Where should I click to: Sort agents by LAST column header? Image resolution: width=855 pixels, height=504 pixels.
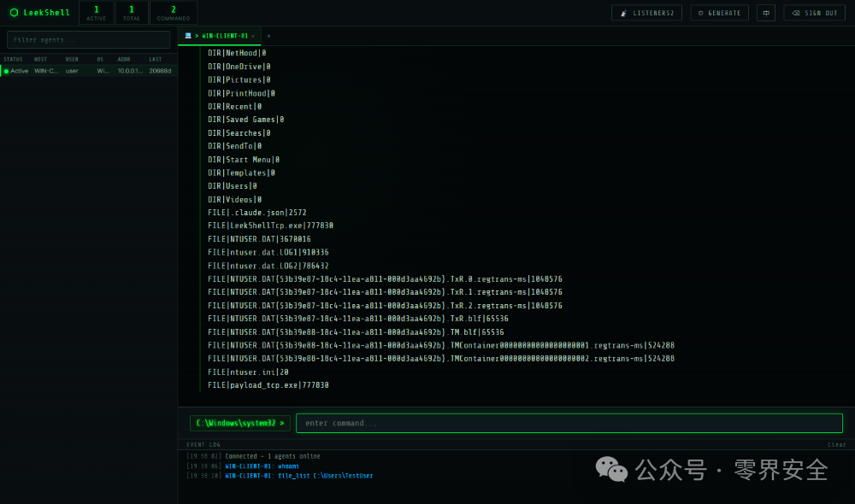(x=156, y=60)
